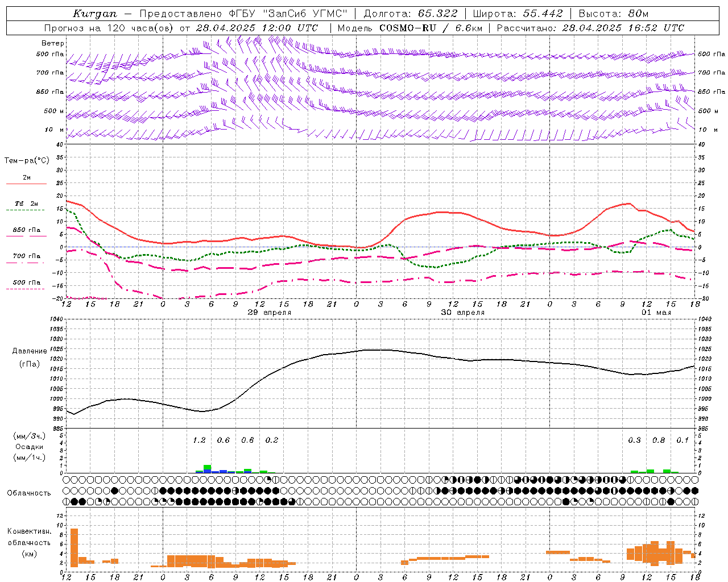This screenshot has width=728, height=582.
Task: Click the 0.1 precipitation total value
Action: (682, 440)
